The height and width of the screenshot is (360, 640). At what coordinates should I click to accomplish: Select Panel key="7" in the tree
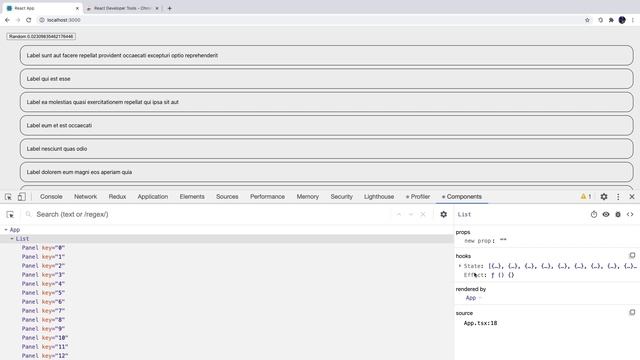[43, 311]
